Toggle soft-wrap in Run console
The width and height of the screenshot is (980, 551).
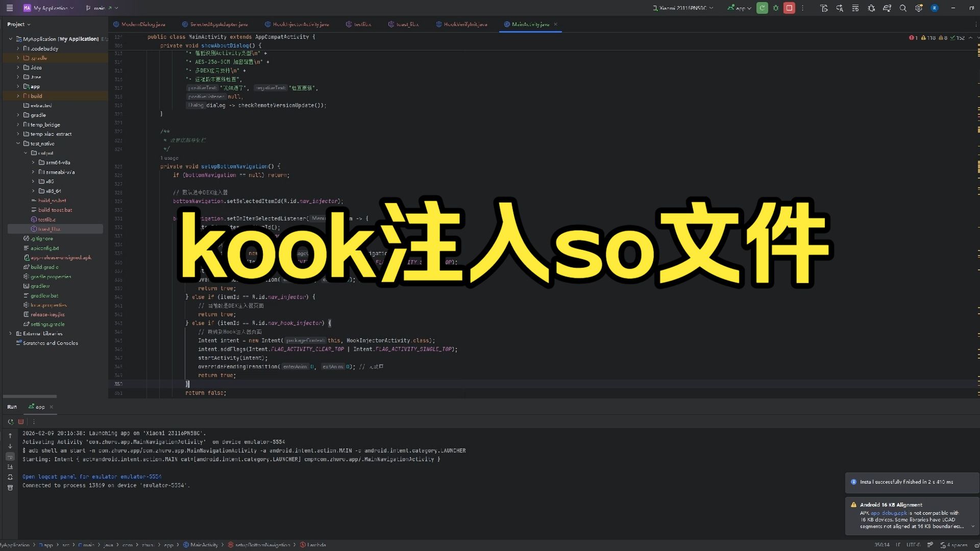[x=10, y=457]
